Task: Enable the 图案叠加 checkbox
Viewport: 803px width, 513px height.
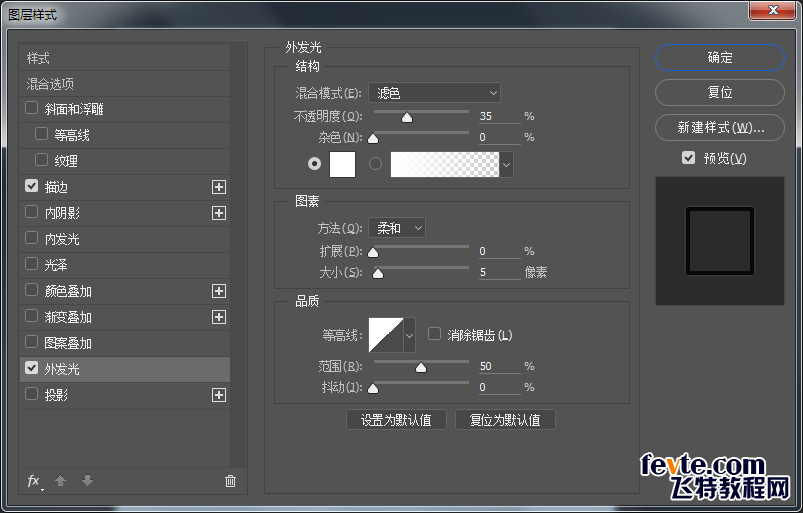Action: tap(31, 342)
